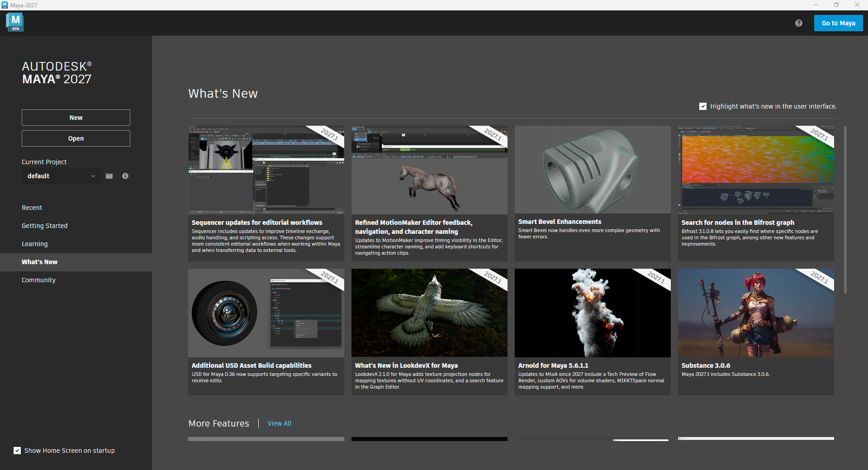
Task: Click the 'Arnold for Maya 5.6.1.1' title
Action: click(x=553, y=366)
